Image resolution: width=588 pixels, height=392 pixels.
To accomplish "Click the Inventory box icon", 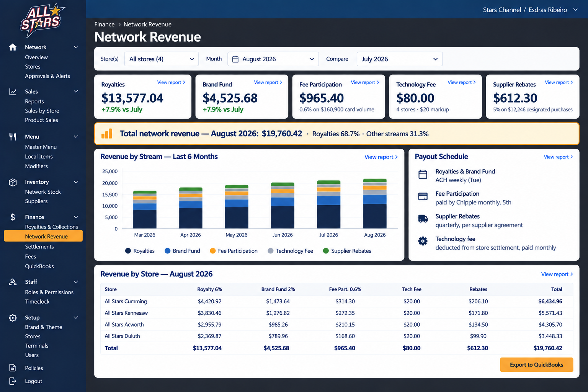I will (x=13, y=182).
